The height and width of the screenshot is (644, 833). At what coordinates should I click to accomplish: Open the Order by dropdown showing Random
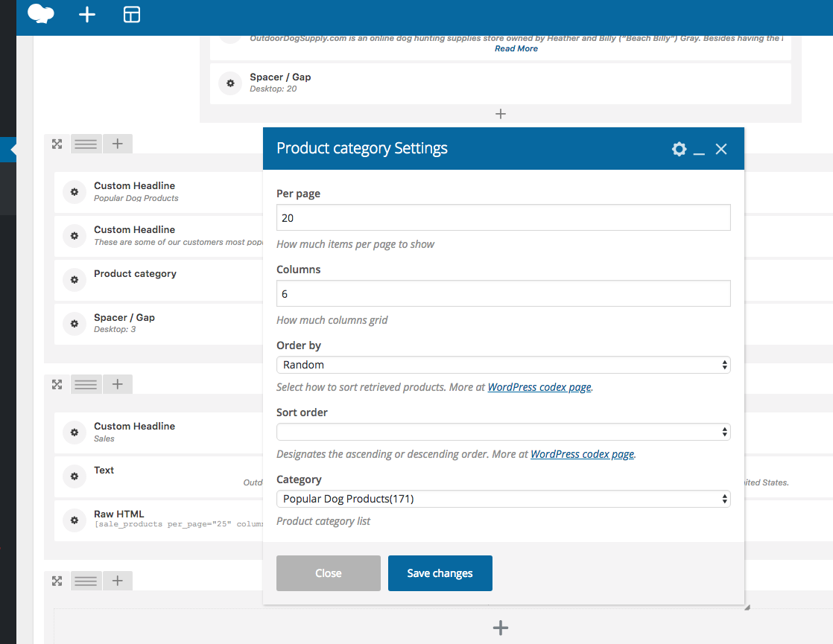coord(503,365)
